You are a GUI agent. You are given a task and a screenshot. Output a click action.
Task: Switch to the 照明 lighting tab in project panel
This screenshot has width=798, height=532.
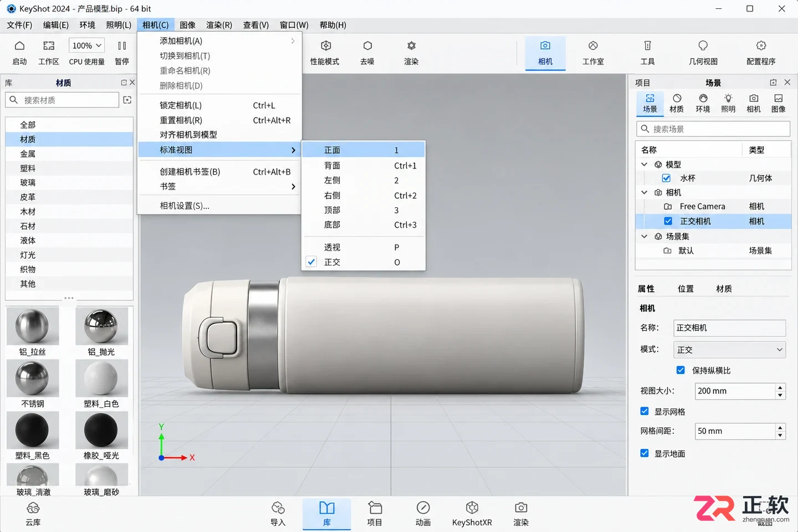pyautogui.click(x=728, y=103)
